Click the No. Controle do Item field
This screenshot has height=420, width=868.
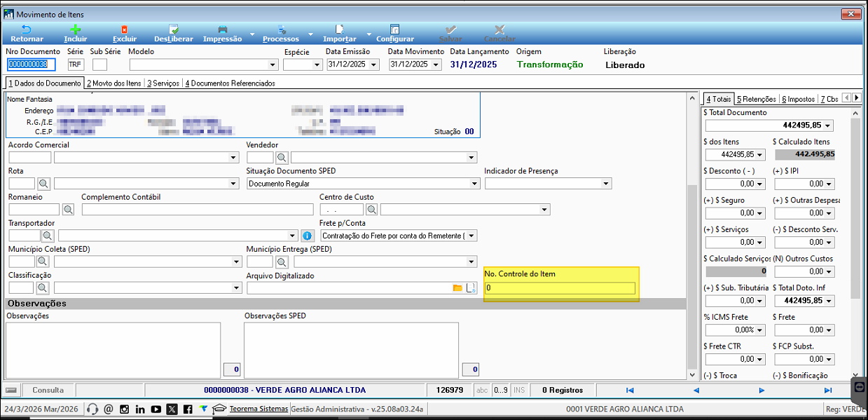point(560,288)
